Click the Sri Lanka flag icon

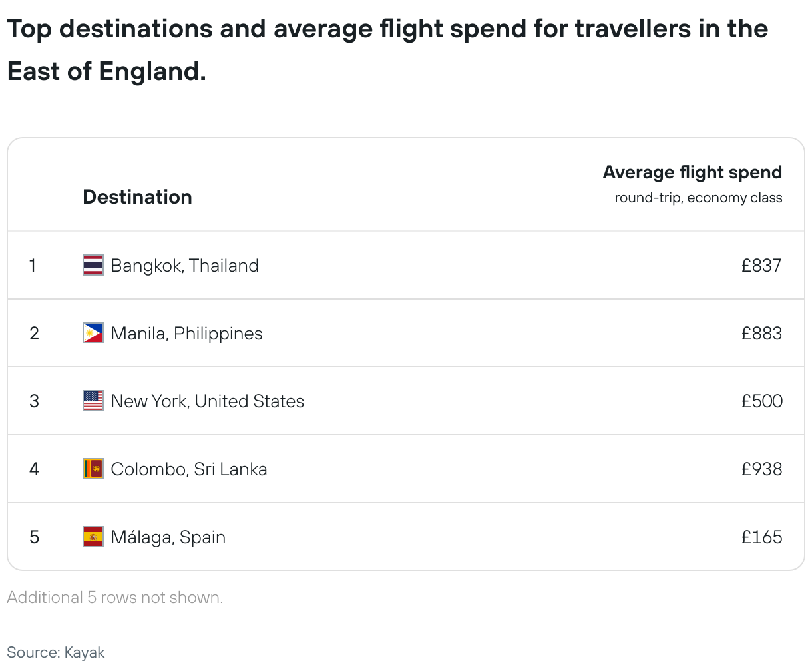tap(93, 469)
